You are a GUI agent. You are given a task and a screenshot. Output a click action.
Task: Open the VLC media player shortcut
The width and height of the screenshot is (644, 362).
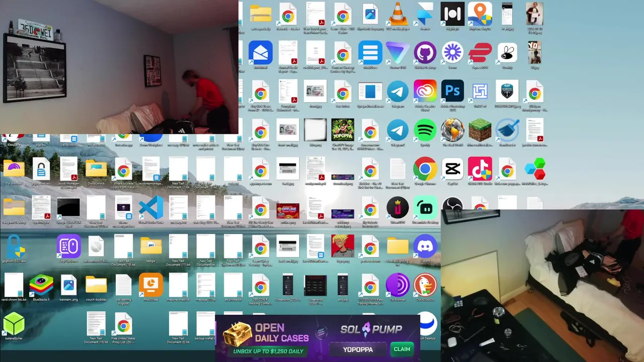[397, 14]
